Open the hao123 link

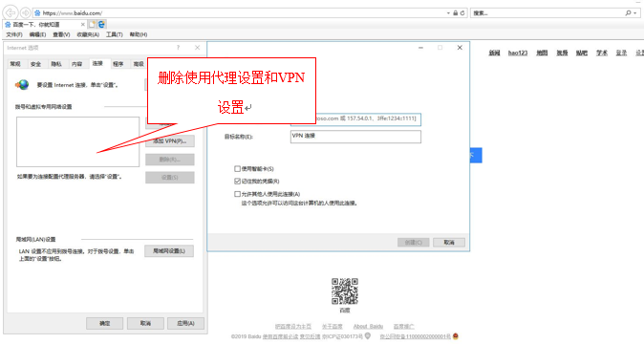point(518,53)
